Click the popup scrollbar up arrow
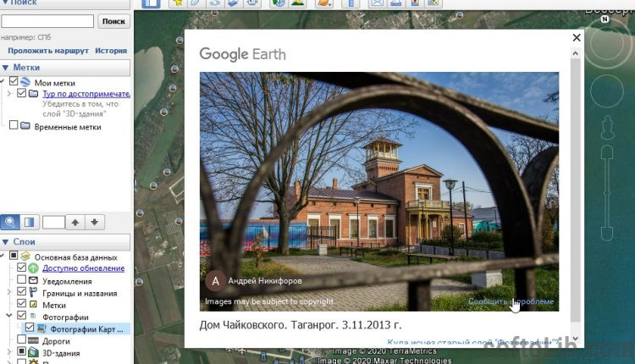635x364 pixels. click(576, 53)
